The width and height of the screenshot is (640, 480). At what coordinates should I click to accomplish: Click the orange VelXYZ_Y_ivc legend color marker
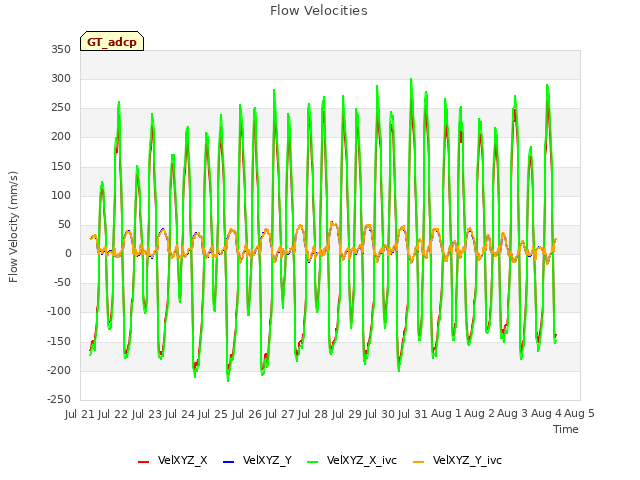click(x=418, y=462)
